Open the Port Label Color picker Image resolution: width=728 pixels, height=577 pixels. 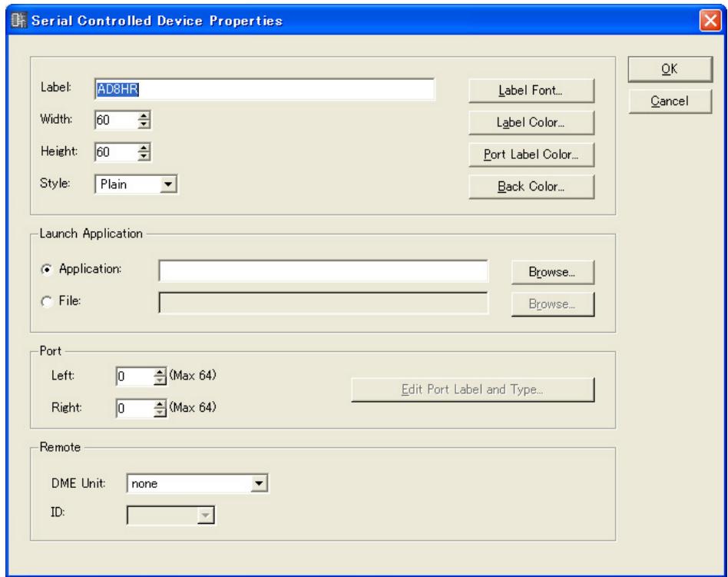click(x=531, y=154)
